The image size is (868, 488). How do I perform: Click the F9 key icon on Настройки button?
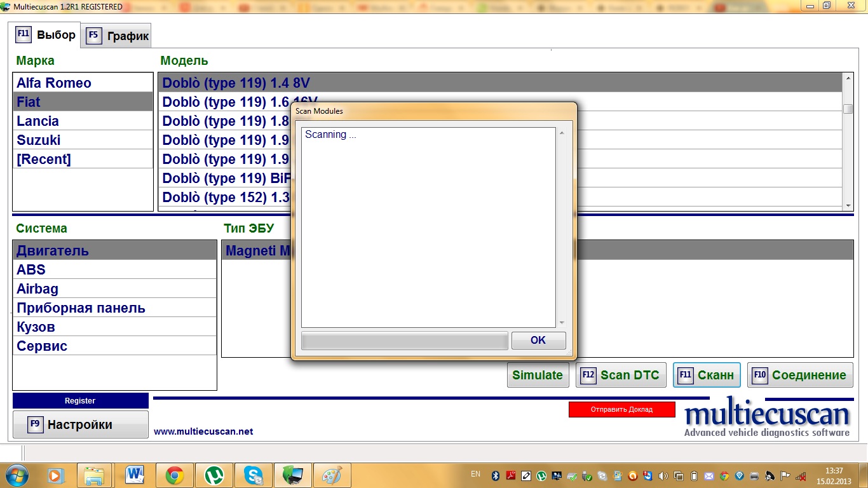point(36,424)
